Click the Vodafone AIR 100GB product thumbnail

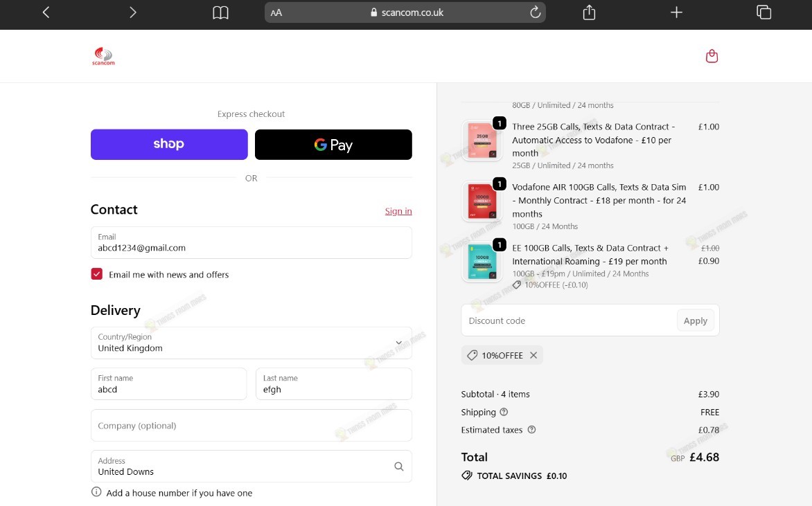[x=482, y=201]
